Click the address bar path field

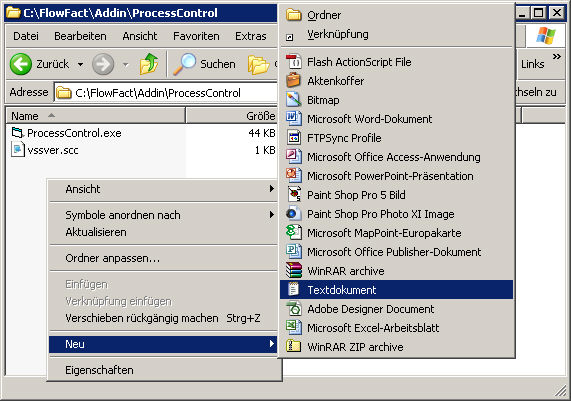coord(166,93)
